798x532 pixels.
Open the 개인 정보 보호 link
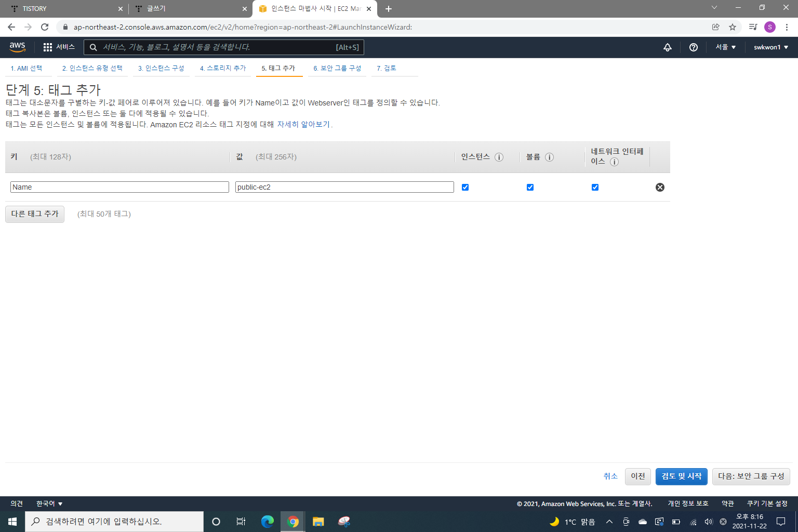[x=688, y=503]
